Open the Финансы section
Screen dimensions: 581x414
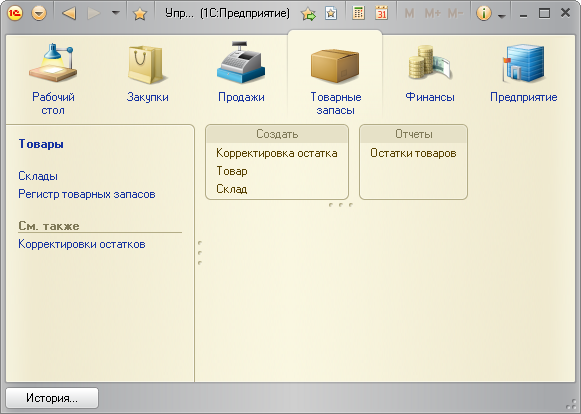click(430, 73)
